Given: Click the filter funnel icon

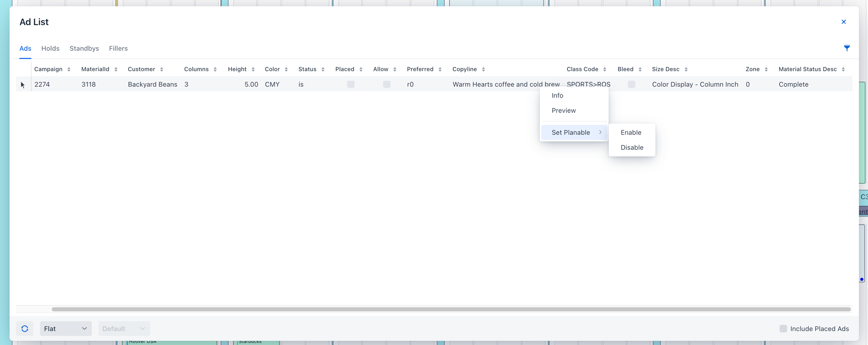Looking at the screenshot, I should point(847,48).
